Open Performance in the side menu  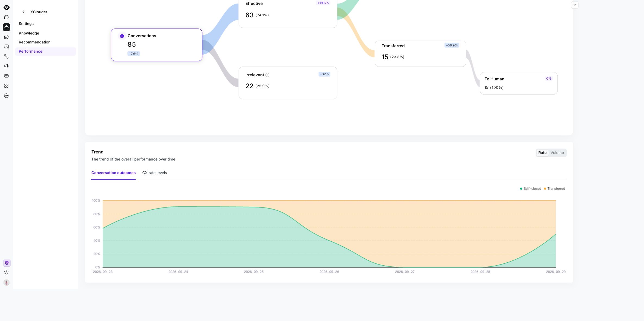point(46,52)
